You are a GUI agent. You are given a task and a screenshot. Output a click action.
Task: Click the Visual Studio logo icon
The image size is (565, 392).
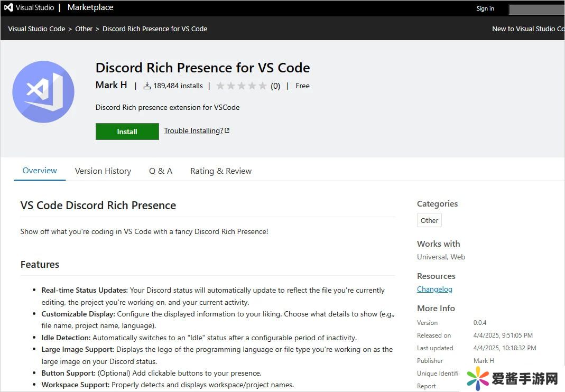[x=8, y=8]
